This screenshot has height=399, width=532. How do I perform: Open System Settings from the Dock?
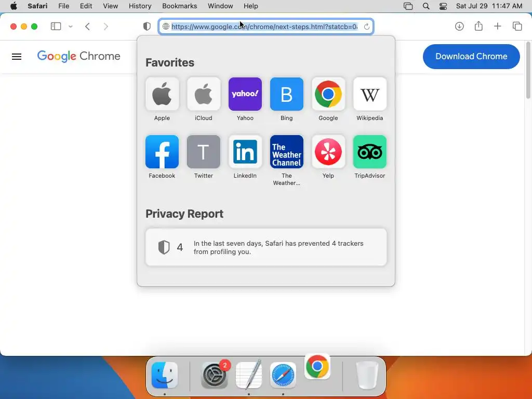(x=215, y=375)
